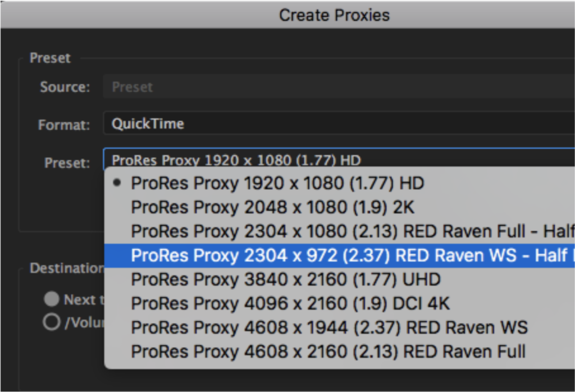The height and width of the screenshot is (392, 575).
Task: Choose ProRes Proxy 2048 x 1080 2K preset
Action: click(x=340, y=207)
